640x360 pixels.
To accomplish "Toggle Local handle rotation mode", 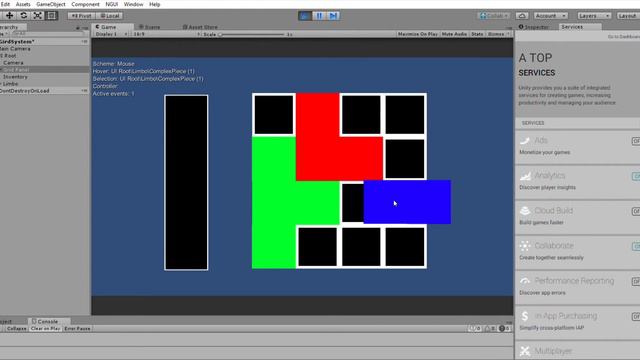I will coord(110,16).
